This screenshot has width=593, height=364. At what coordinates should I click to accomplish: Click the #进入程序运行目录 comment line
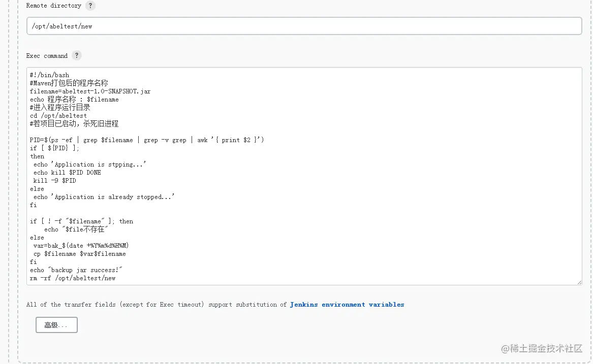(x=60, y=108)
